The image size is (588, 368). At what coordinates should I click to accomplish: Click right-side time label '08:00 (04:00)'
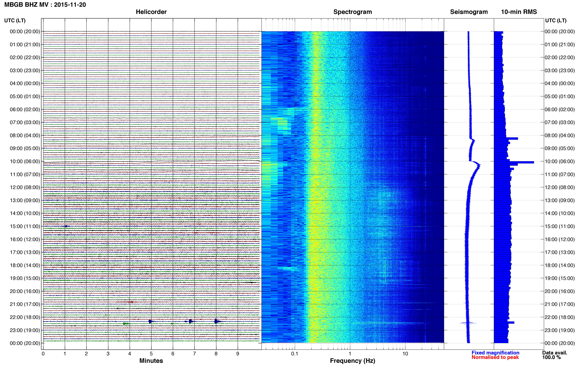(x=560, y=135)
